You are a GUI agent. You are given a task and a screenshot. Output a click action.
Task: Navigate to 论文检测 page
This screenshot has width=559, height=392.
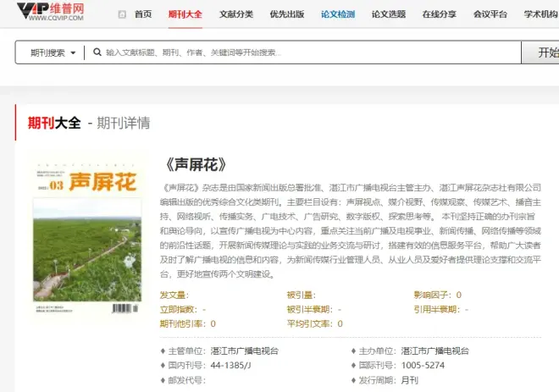click(x=338, y=14)
